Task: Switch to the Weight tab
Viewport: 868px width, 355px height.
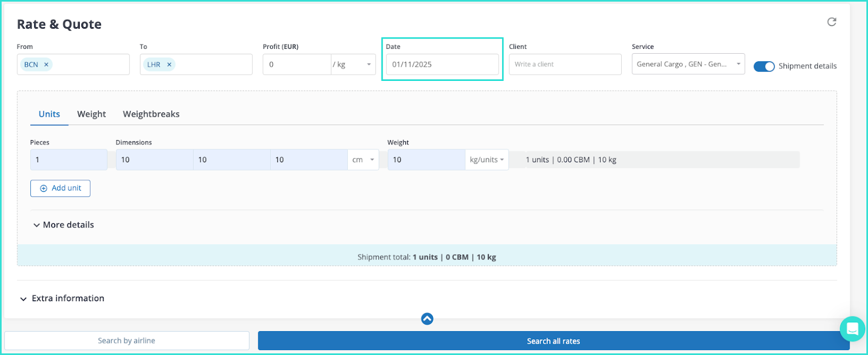Action: point(91,114)
